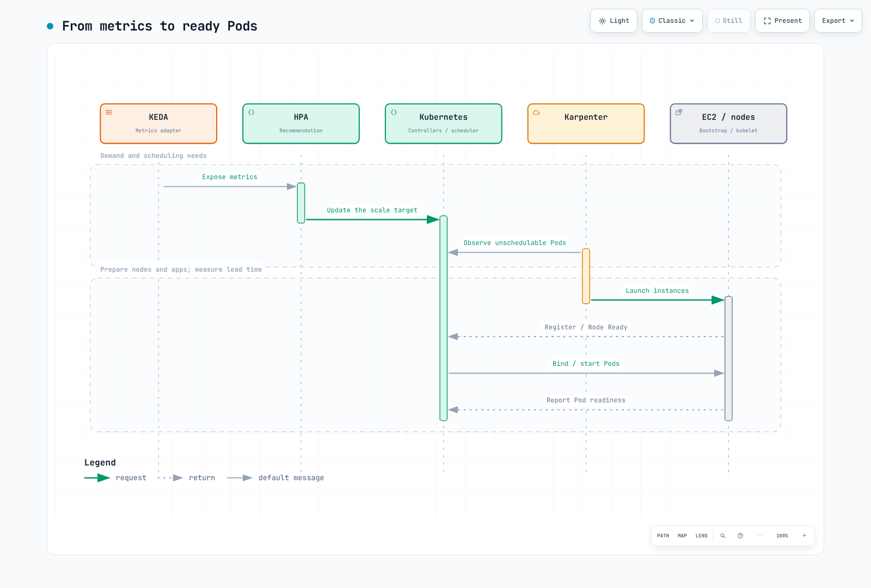Click the blue dot beside the title
The image size is (871, 588).
50,26
